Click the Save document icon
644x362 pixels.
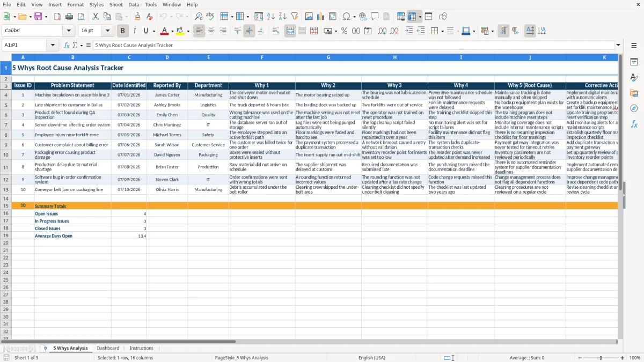pyautogui.click(x=38, y=17)
